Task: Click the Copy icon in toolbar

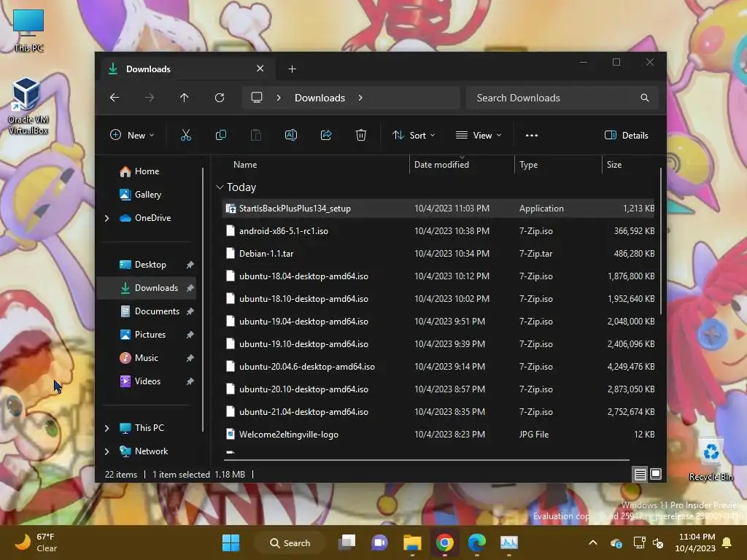Action: 220,135
